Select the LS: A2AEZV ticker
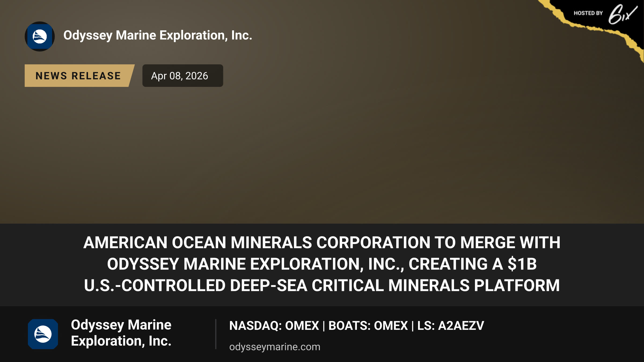Viewport: 644px width, 362px height. point(451,326)
